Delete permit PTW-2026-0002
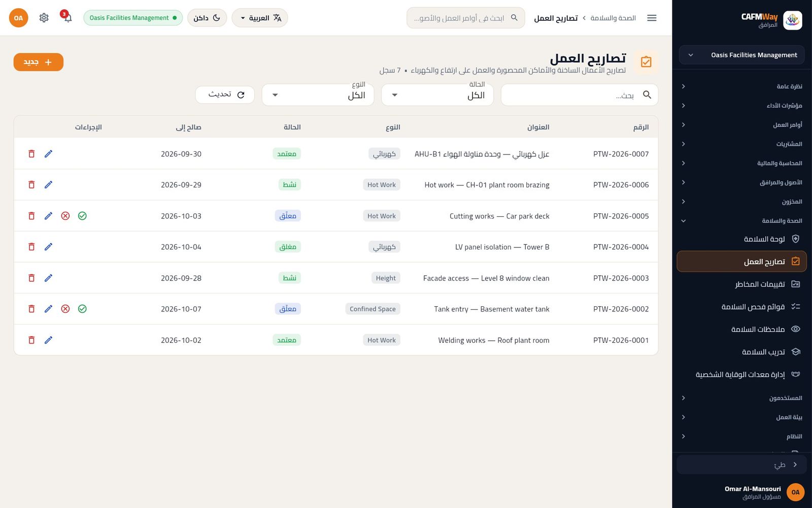 [x=31, y=309]
